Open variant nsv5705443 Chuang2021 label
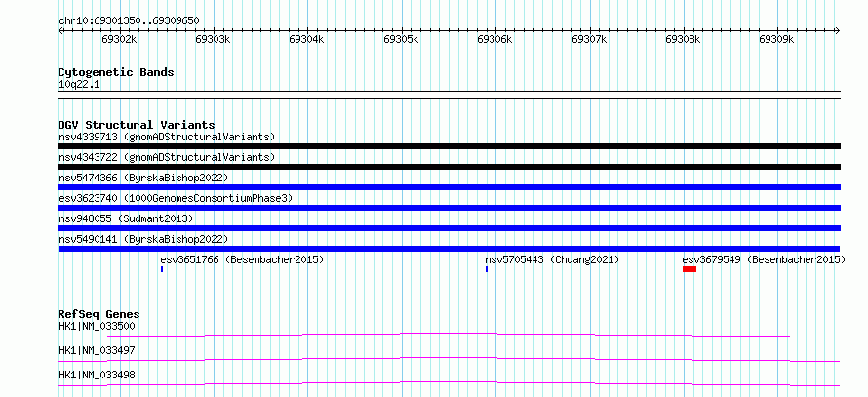The image size is (868, 397). 552,259
